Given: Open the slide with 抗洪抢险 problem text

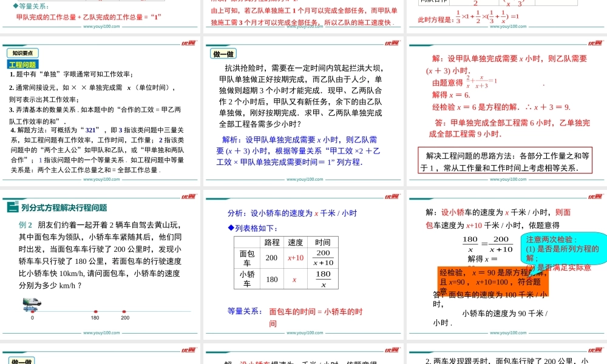Looking at the screenshot, I should click(303, 112).
